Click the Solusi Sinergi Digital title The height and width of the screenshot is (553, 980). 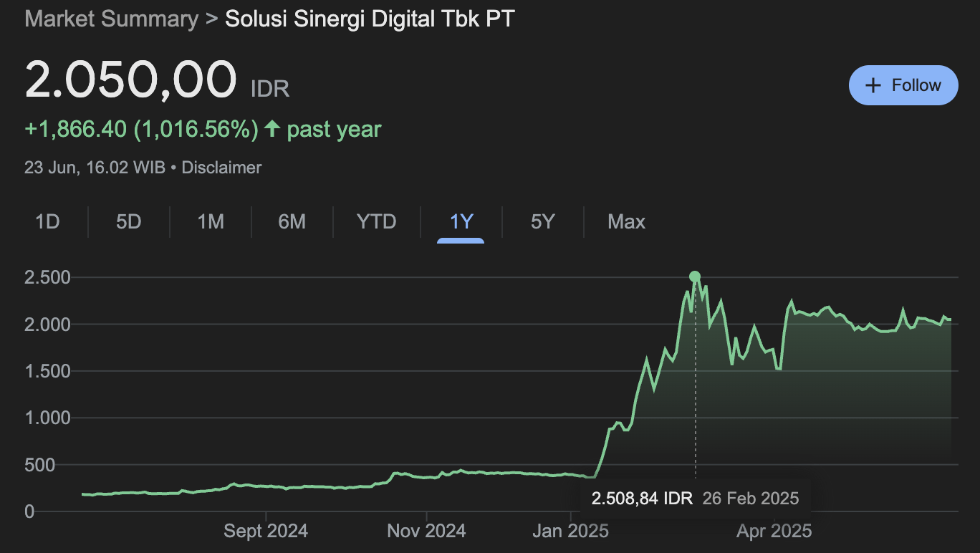tap(370, 19)
